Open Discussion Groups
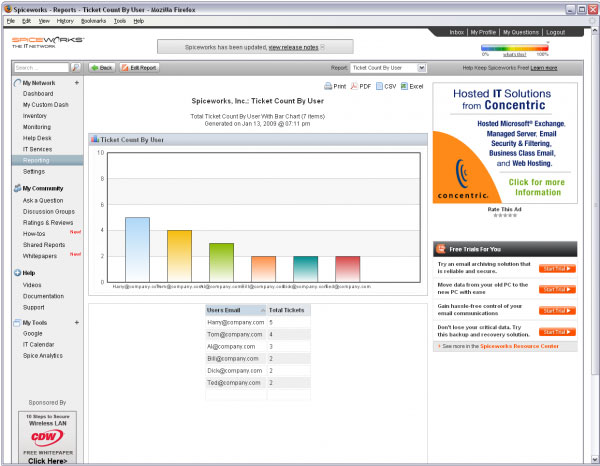 coord(49,212)
